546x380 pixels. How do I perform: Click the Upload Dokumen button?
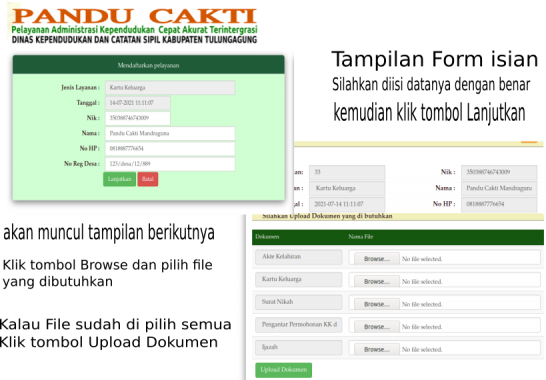point(283,370)
